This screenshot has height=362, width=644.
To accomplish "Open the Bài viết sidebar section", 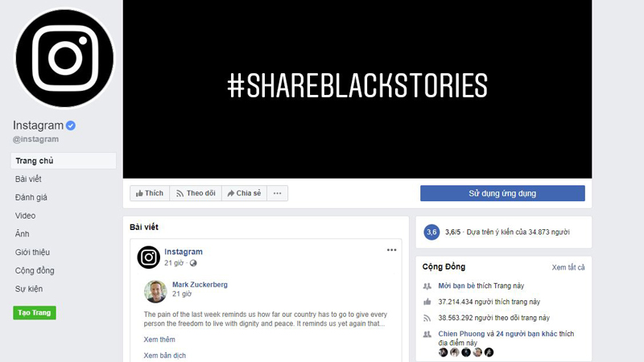I will pyautogui.click(x=28, y=179).
